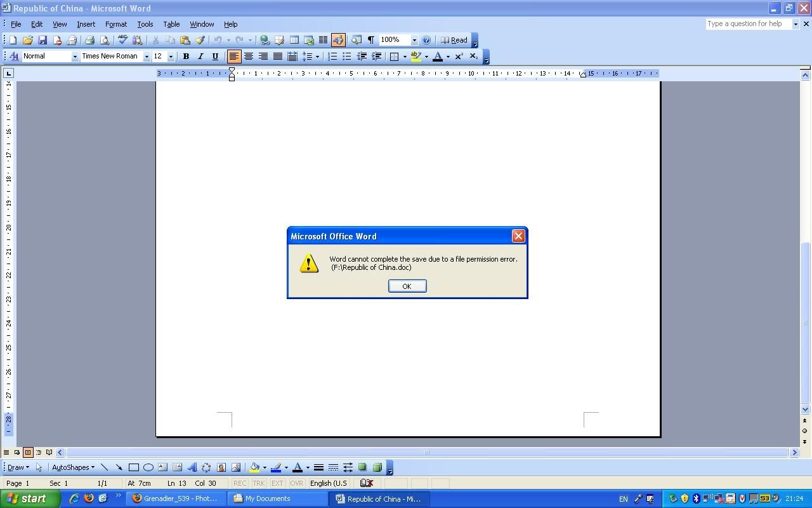The height and width of the screenshot is (508, 812).
Task: Open the Insert menu
Action: click(86, 24)
